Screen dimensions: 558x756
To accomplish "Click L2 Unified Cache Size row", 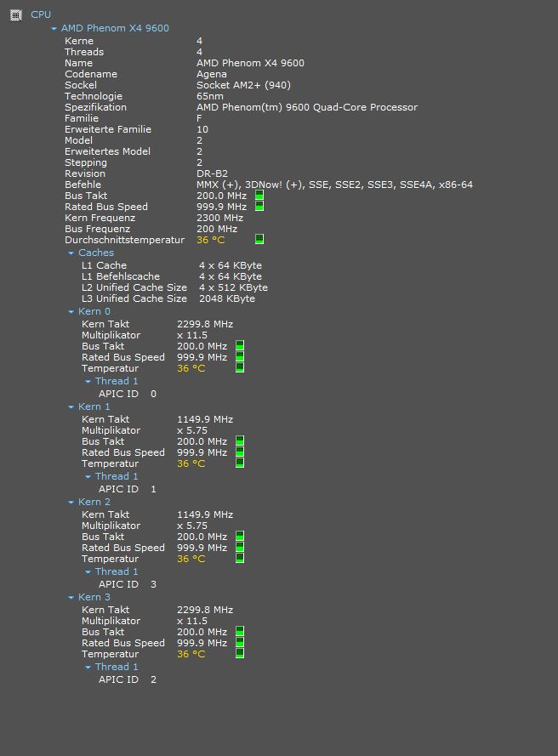I will [x=174, y=287].
